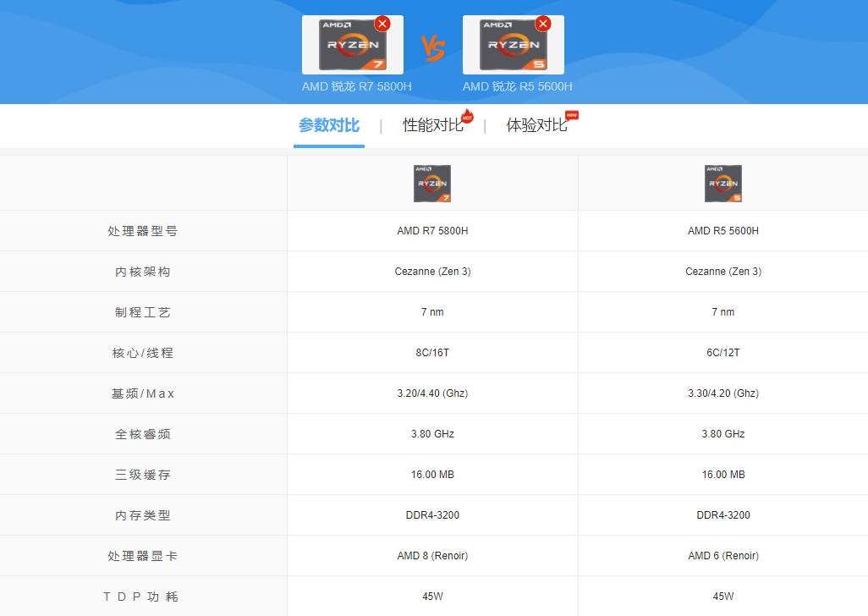Open the AMD 锐龙 R5 5600H title link
The image size is (868, 616).
(x=517, y=86)
